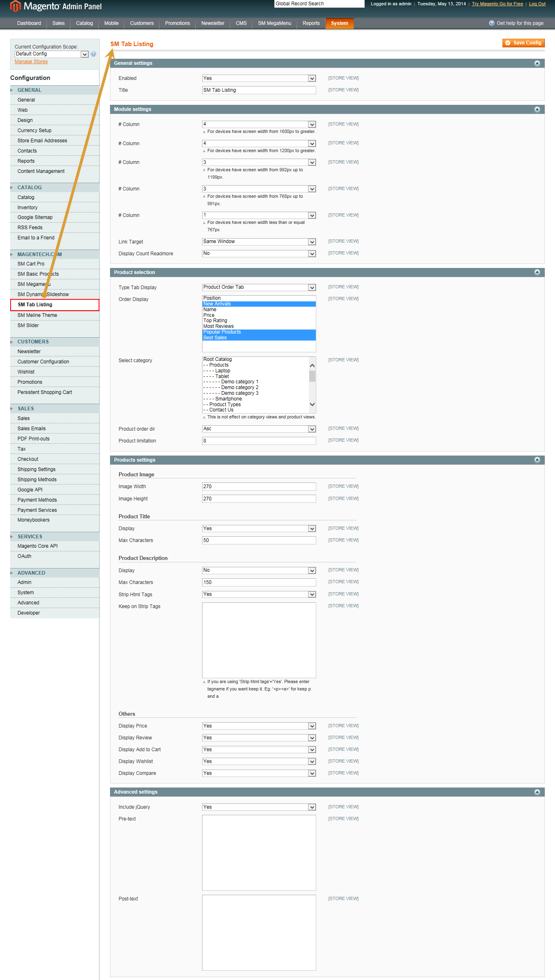The height and width of the screenshot is (980, 555).
Task: Click the Product Title Max Characters field
Action: point(259,540)
